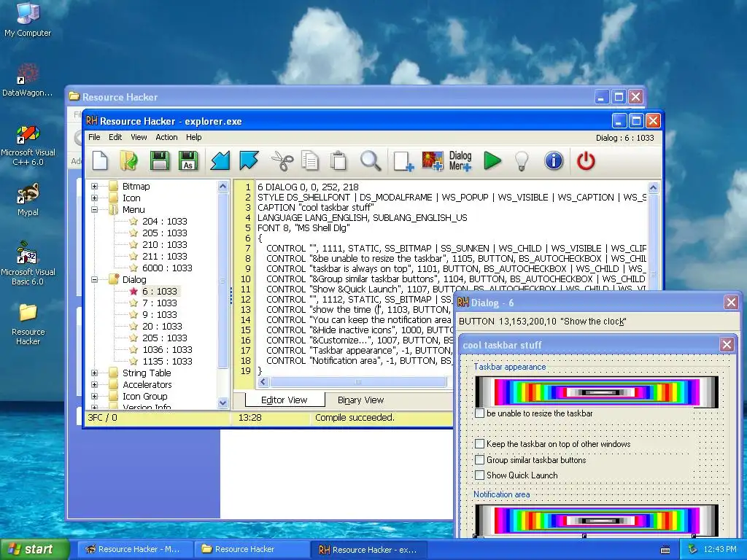Expand the Bitmap tree node
Viewport: 747px width, 560px height.
(94, 186)
